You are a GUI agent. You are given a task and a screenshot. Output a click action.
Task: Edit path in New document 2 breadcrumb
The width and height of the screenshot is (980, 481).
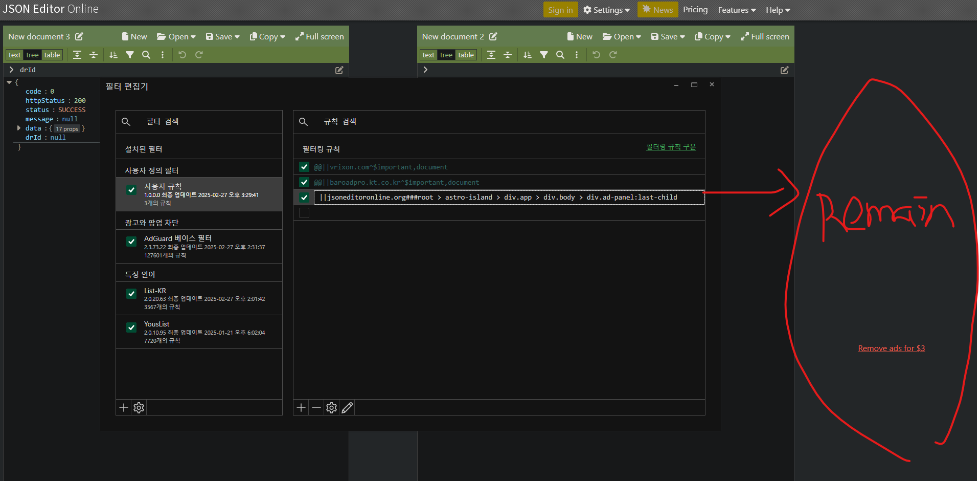tap(784, 70)
